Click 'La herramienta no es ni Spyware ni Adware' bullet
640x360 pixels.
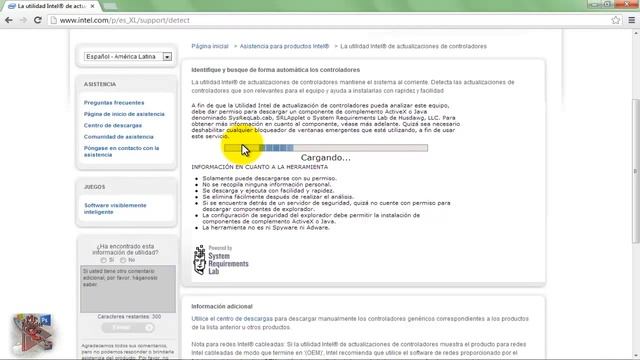pyautogui.click(x=266, y=228)
